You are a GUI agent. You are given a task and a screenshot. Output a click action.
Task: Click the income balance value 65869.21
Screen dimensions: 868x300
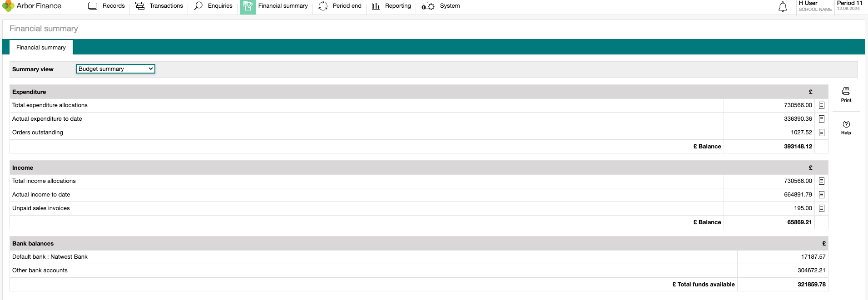tap(799, 222)
